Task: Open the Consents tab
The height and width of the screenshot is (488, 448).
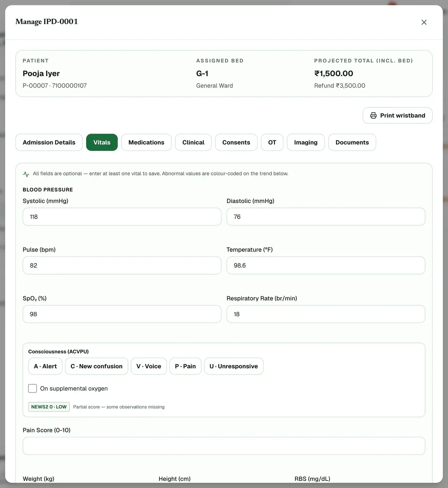Action: tap(236, 143)
